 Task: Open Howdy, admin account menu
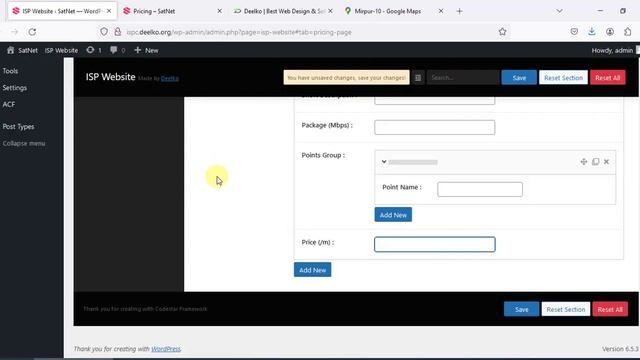[612, 50]
